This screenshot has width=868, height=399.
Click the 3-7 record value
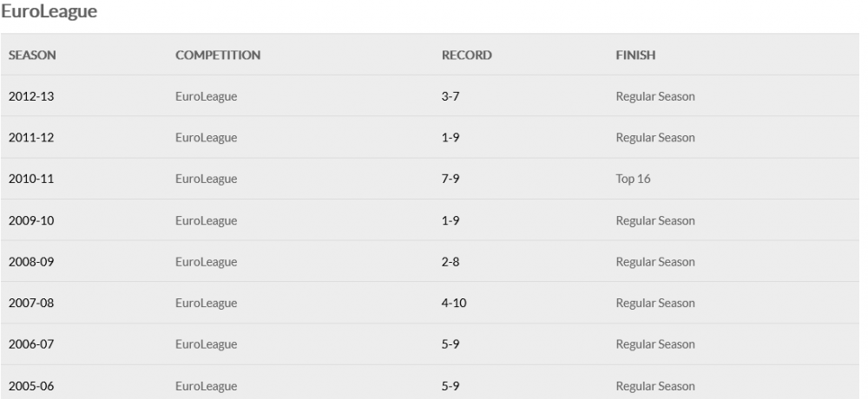(450, 96)
